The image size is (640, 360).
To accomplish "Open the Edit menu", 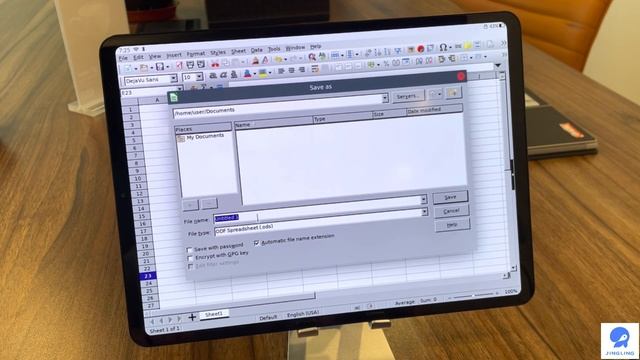I will [139, 57].
